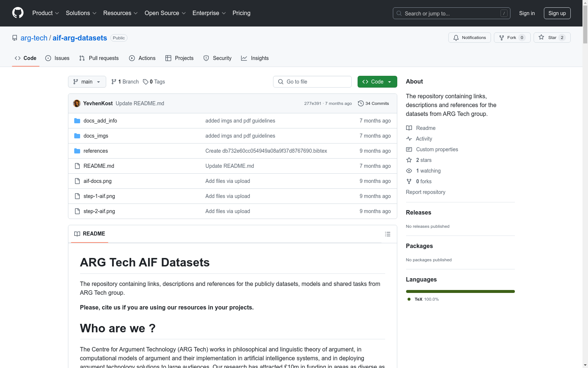Open the Pricing page
The height and width of the screenshot is (368, 588).
pos(241,13)
